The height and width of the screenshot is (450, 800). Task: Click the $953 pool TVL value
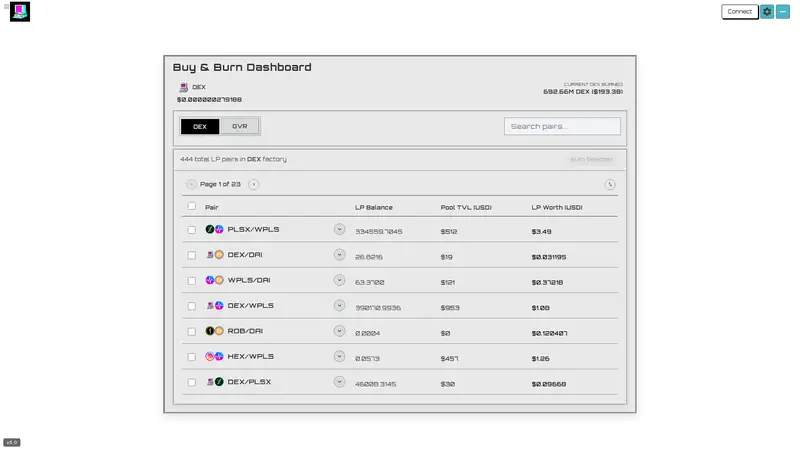pos(450,308)
